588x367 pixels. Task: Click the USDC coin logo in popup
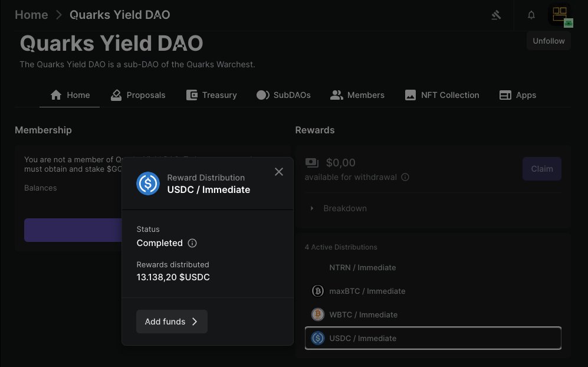pos(148,183)
